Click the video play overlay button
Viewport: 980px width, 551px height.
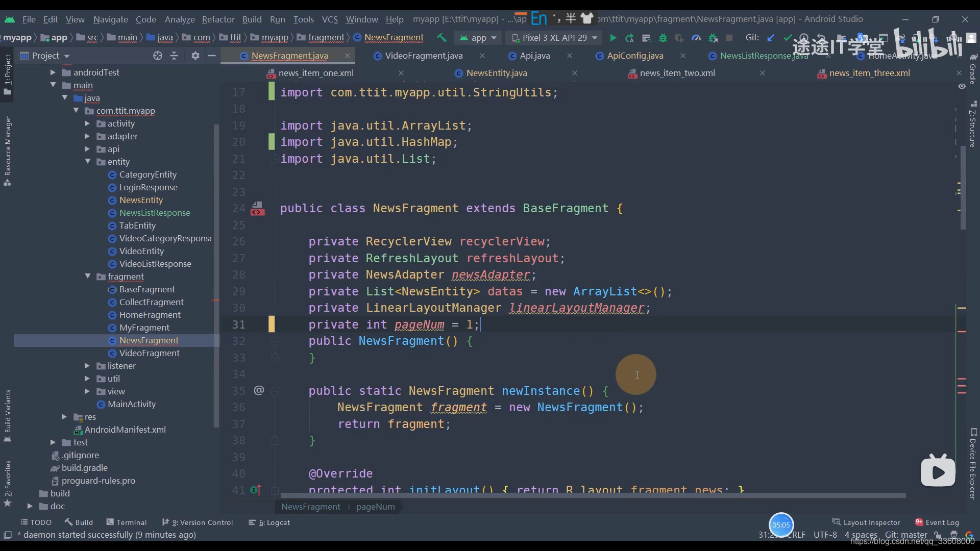[938, 471]
